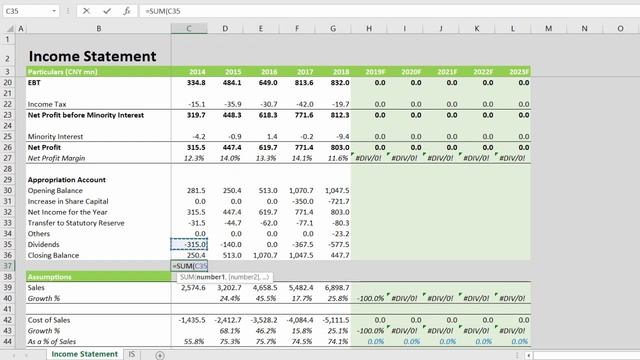The width and height of the screenshot is (640, 360).
Task: Select column C header
Action: 189,29
